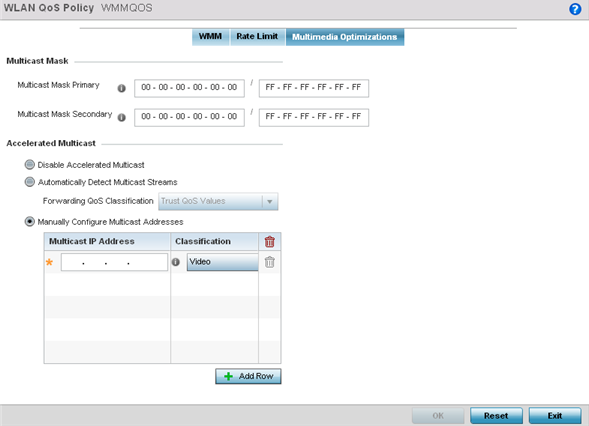Click the red trash icon in table header
This screenshot has height=426, width=589.
click(269, 242)
